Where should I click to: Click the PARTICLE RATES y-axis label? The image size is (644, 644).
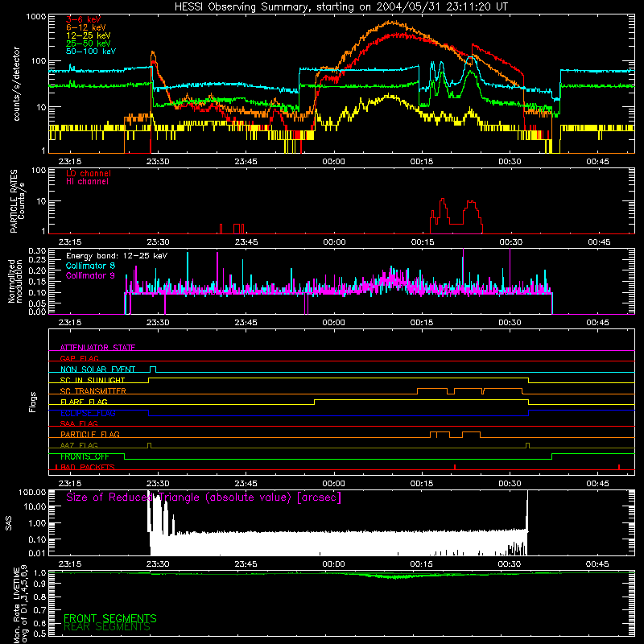click(14, 200)
